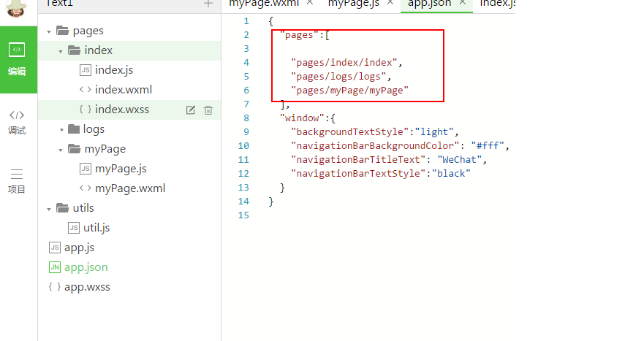Open the 项目 (project) sidebar section
Image resolution: width=644 pixels, height=341 pixels.
(x=17, y=181)
